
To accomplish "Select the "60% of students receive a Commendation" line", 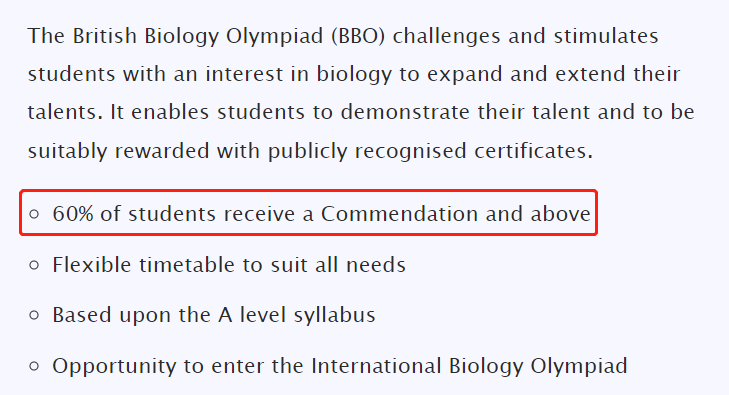I will coord(321,214).
